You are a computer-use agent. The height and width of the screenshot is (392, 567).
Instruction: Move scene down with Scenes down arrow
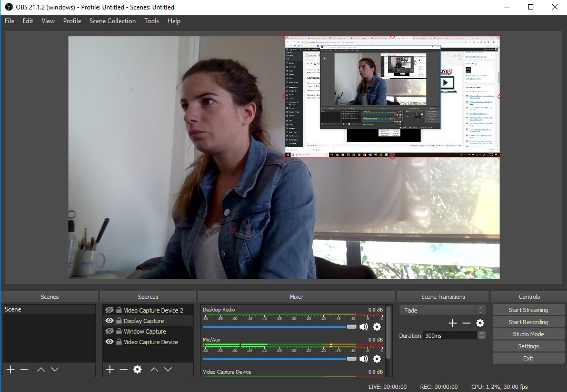[x=55, y=369]
